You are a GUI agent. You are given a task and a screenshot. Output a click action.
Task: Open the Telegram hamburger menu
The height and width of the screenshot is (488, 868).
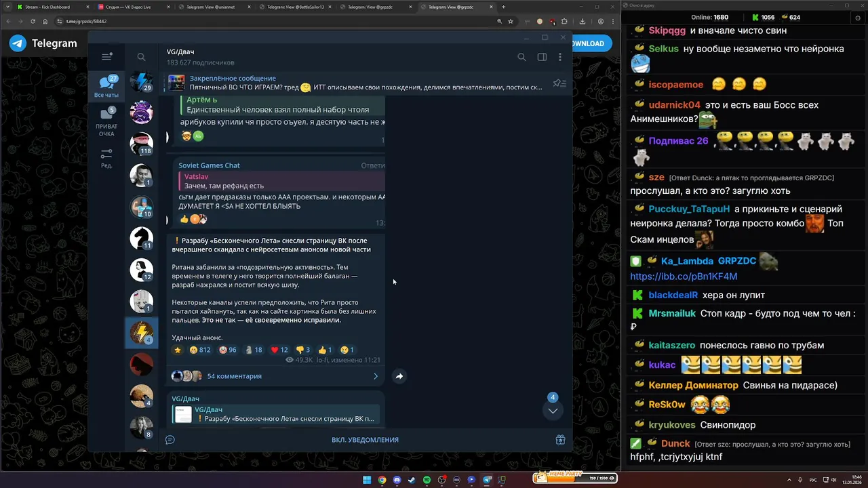coord(106,57)
